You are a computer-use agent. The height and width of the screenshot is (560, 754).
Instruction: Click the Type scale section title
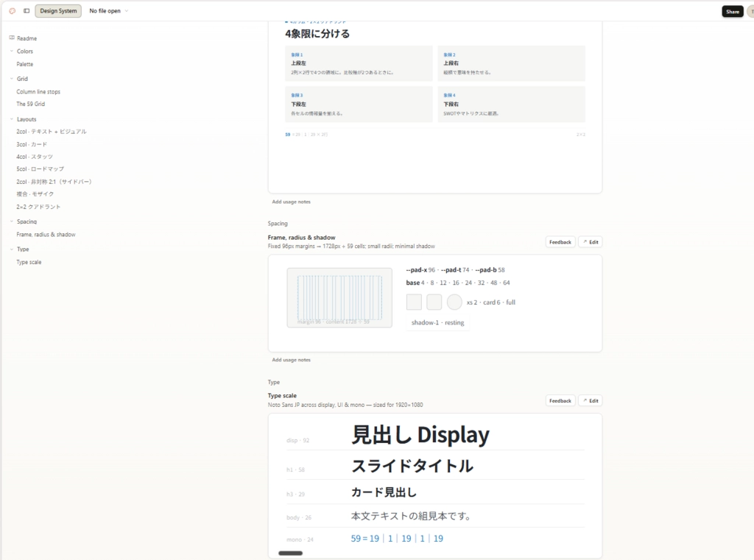click(x=282, y=396)
